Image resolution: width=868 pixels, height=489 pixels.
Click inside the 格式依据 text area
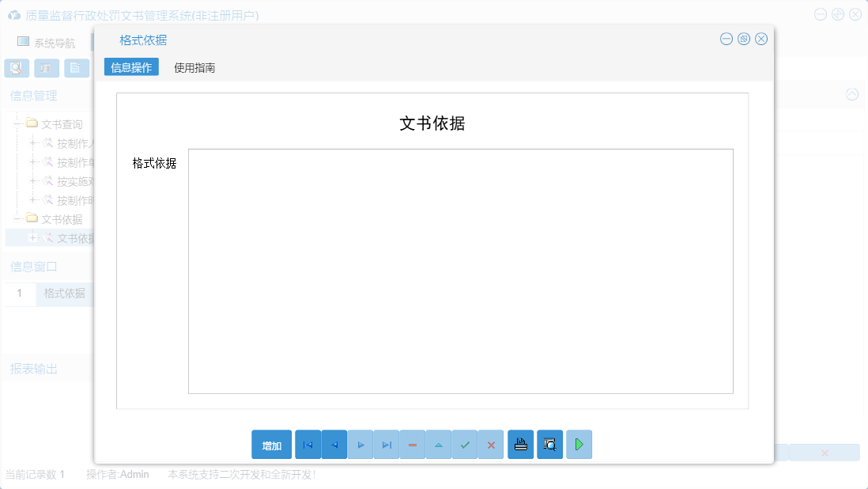point(460,269)
